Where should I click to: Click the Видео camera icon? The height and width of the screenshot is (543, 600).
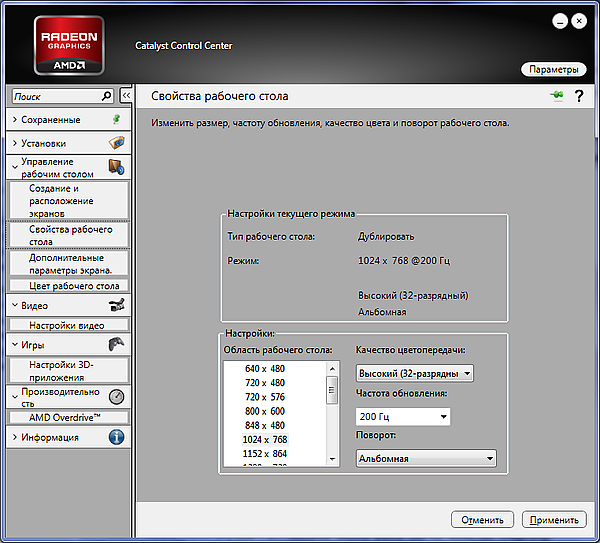pos(117,305)
